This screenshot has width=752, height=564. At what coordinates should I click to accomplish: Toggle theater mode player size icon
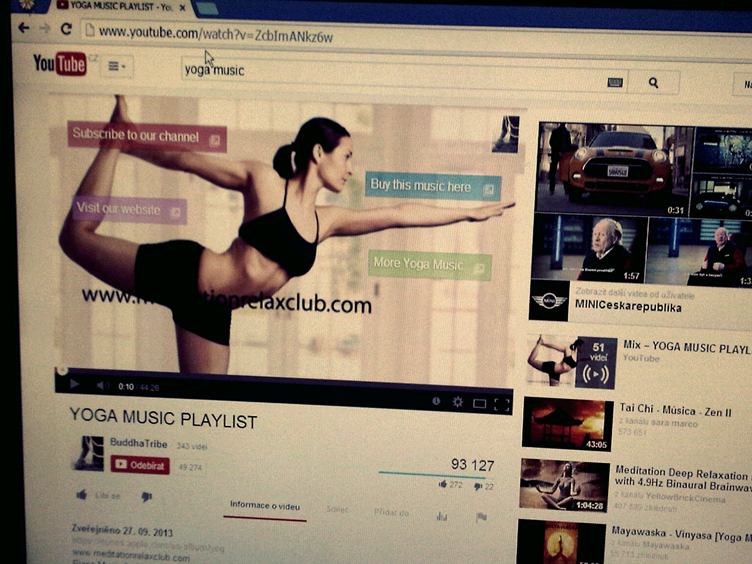coord(479,404)
